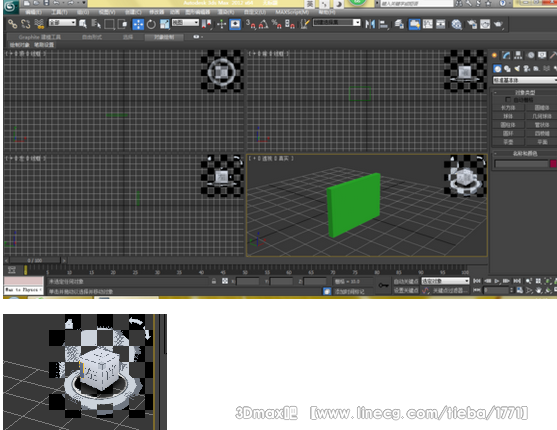Open the Key Filters button

click(449, 290)
